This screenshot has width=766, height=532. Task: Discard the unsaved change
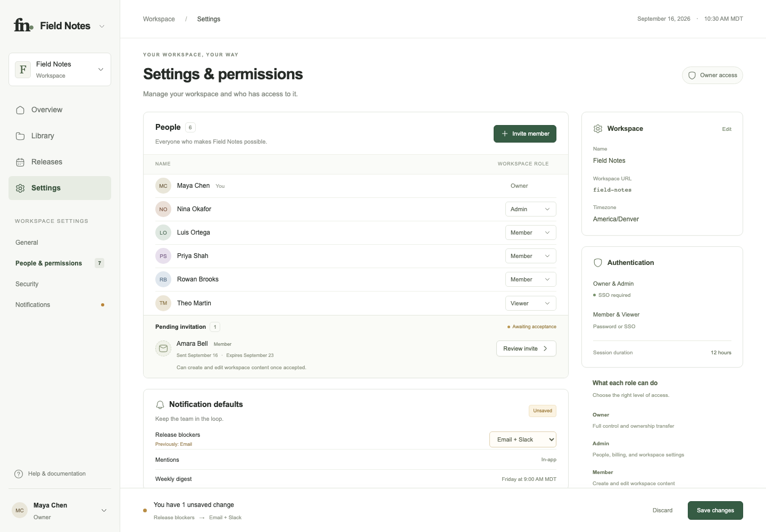pos(662,510)
